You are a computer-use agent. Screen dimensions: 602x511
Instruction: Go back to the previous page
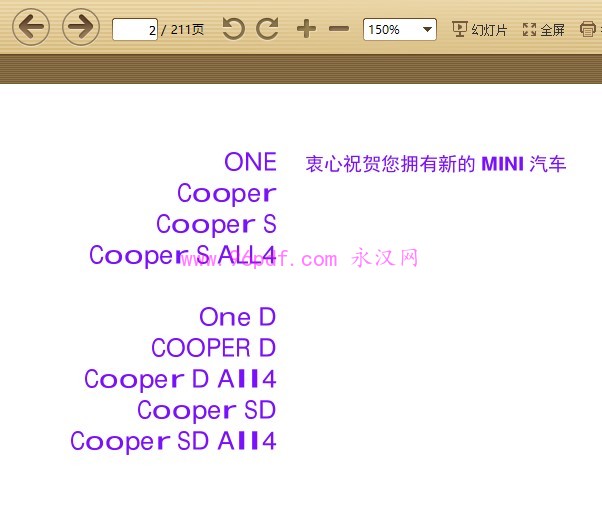click(x=31, y=27)
